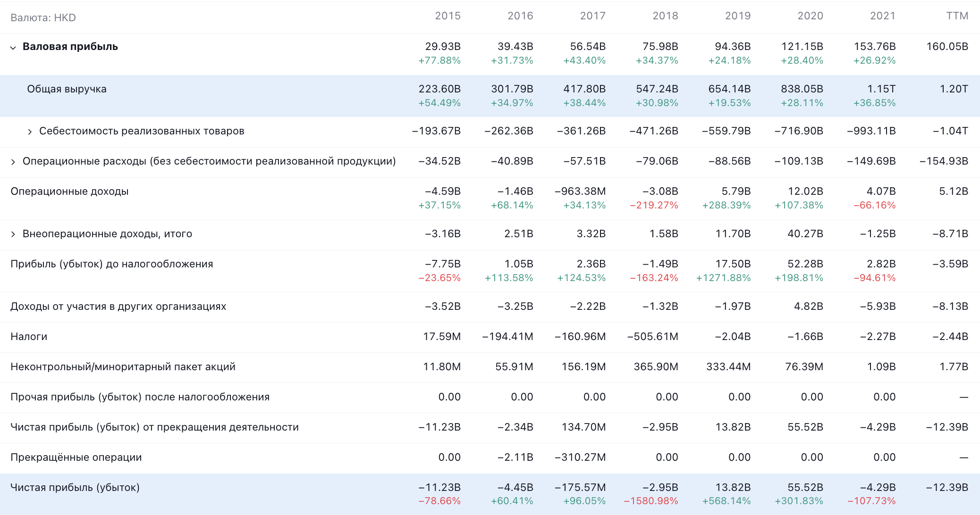
Task: Click the final Чистая прибыль (убыток) label
Action: [75, 488]
